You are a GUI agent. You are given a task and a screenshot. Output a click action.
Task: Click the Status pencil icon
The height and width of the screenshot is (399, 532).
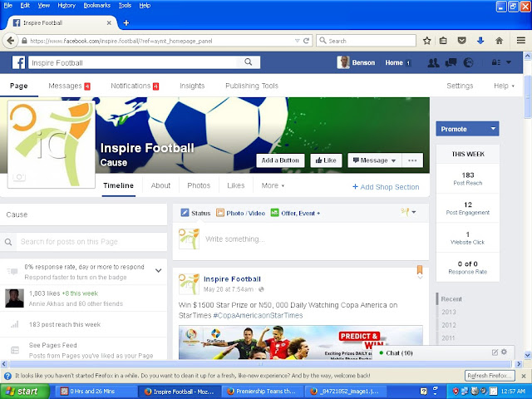[185, 213]
